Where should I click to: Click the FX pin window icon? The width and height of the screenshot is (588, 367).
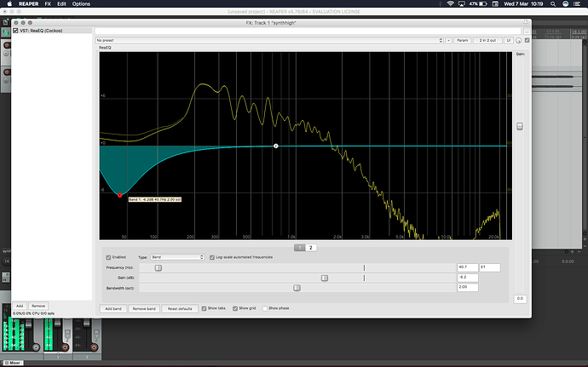click(x=526, y=22)
